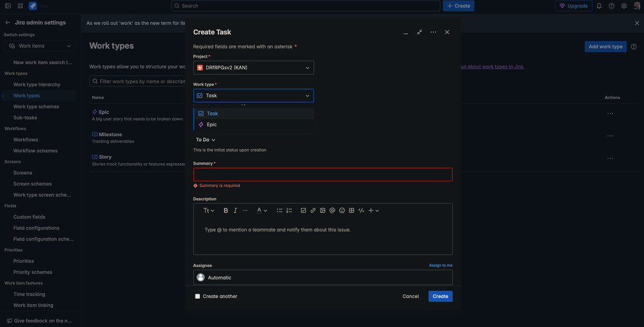Open Sub-tasks in sidebar
644x327 pixels.
coord(25,117)
